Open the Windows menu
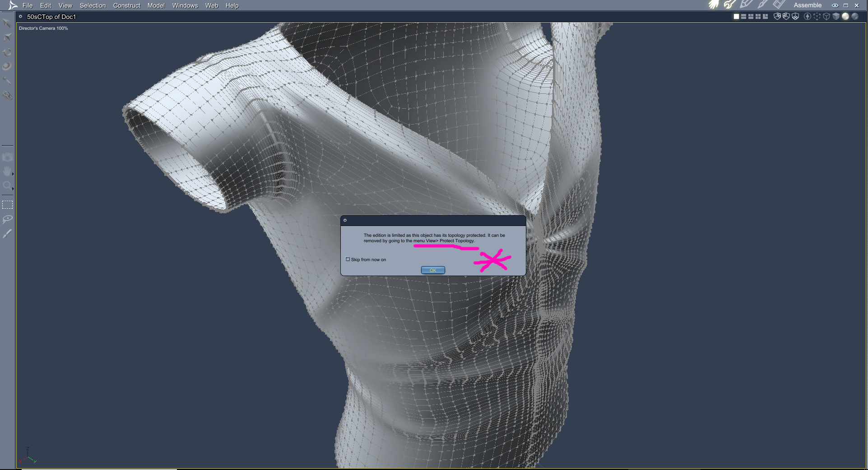Viewport: 868px width, 470px height. coord(185,5)
